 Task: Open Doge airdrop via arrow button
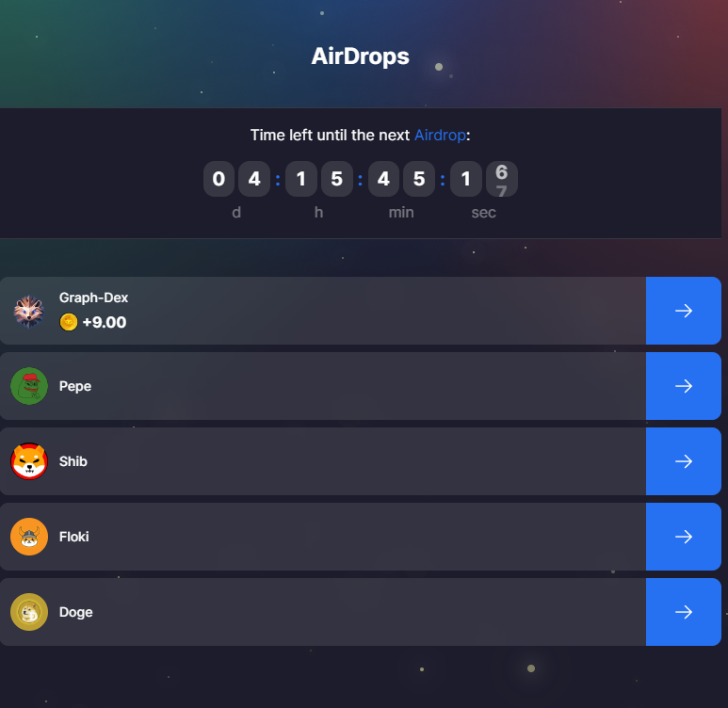[x=684, y=612]
